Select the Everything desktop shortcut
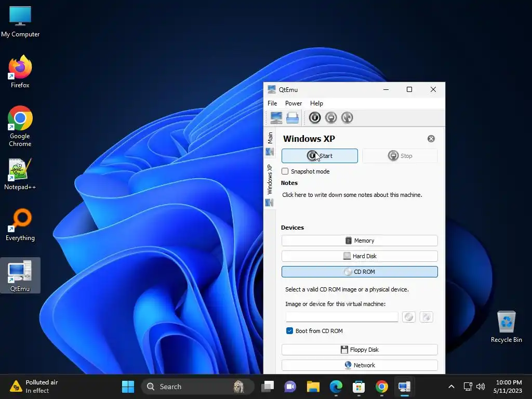 tap(20, 224)
